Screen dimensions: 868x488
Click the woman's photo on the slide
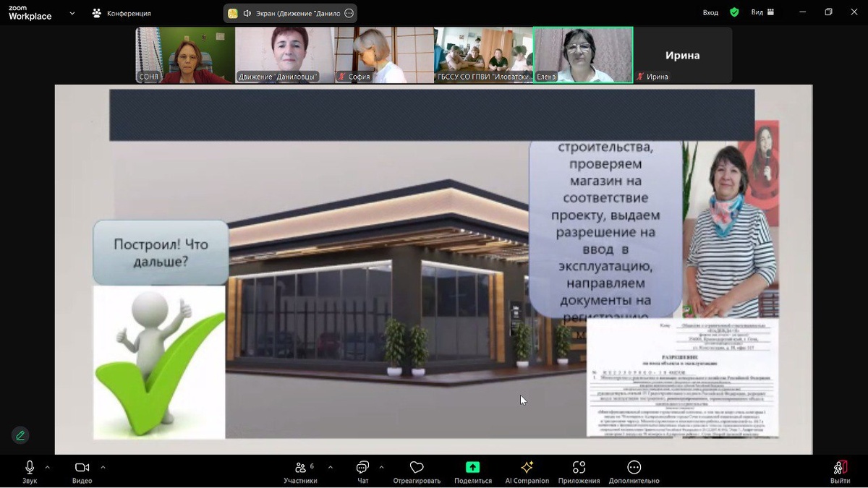click(729, 230)
